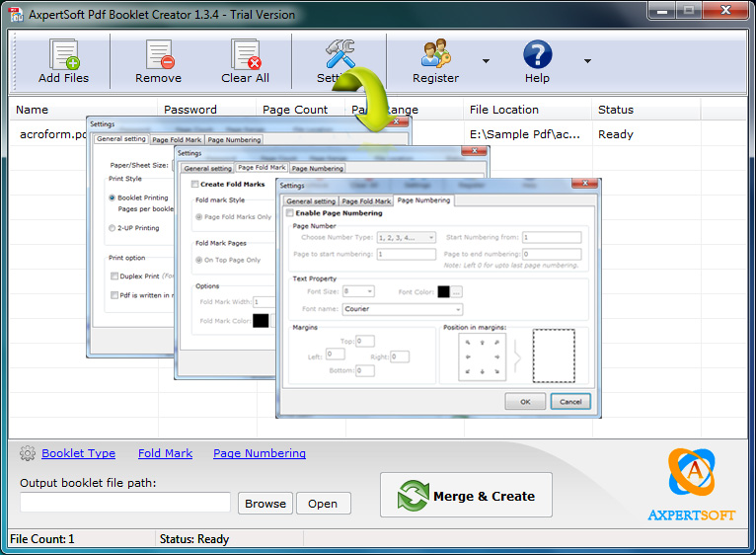Select Page Fold Marks Only radio
The width and height of the screenshot is (756, 555).
(198, 216)
